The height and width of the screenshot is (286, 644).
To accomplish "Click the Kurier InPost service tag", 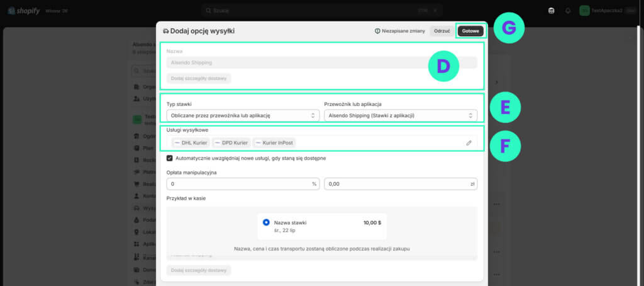I will pos(274,143).
